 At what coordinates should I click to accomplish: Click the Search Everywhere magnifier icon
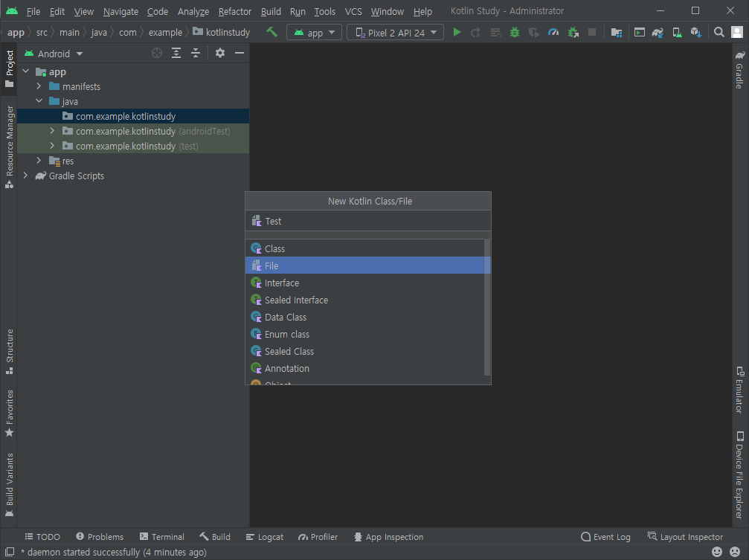(x=720, y=32)
